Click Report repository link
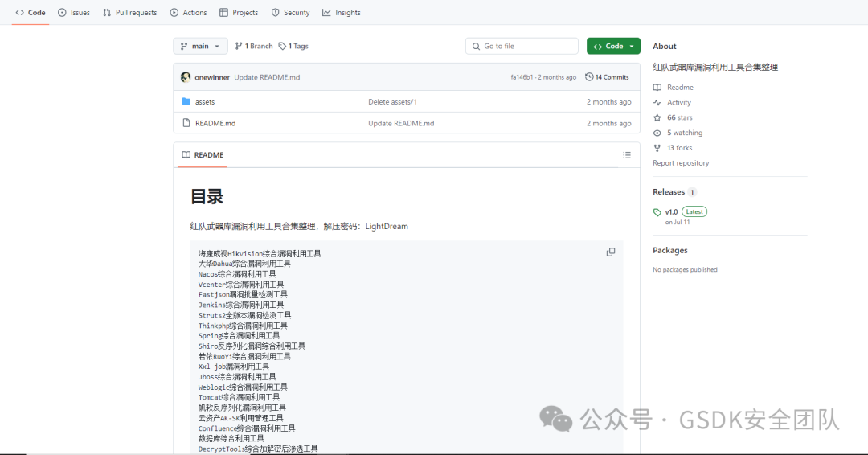This screenshot has height=455, width=868. (x=681, y=162)
